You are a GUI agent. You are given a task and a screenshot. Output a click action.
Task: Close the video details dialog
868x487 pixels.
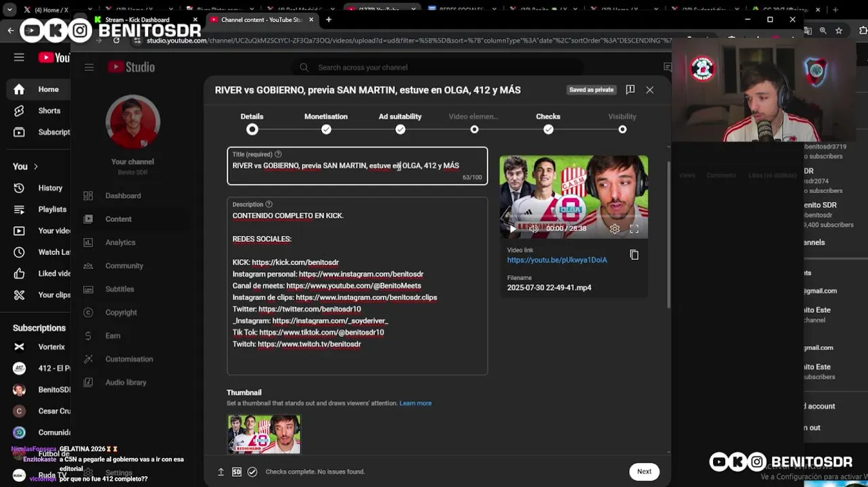(649, 90)
